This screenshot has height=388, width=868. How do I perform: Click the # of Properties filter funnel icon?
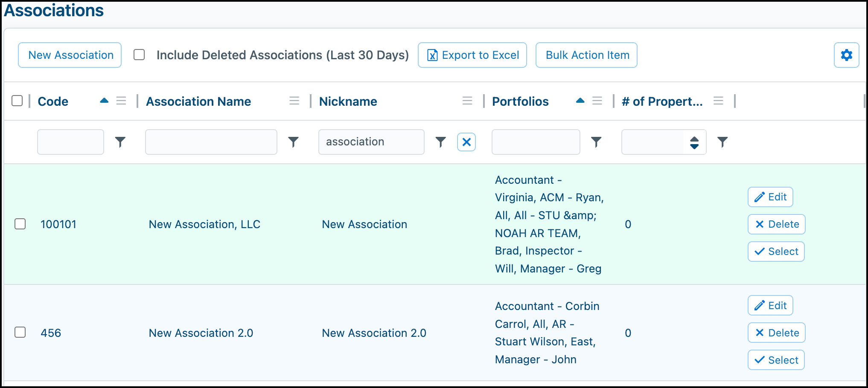722,142
